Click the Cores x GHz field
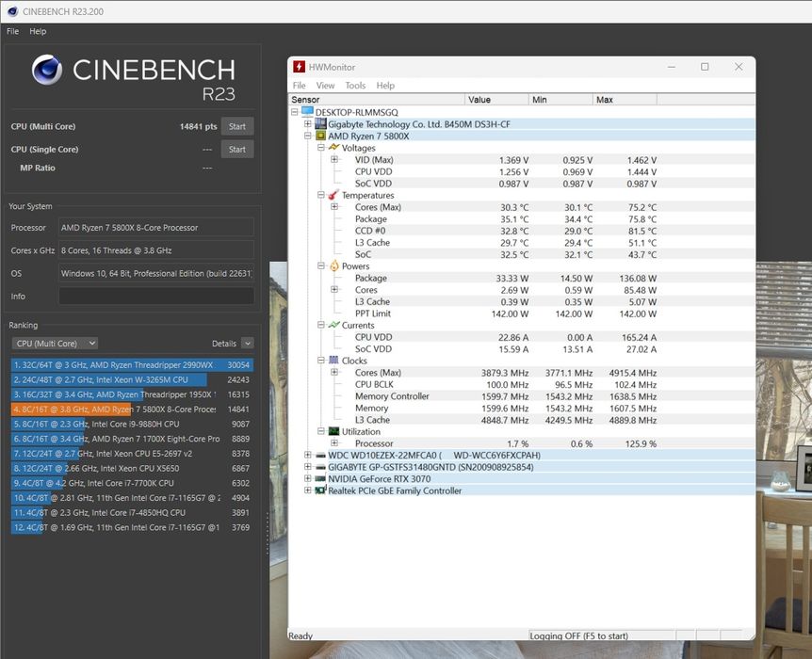The width and height of the screenshot is (812, 659). point(155,250)
